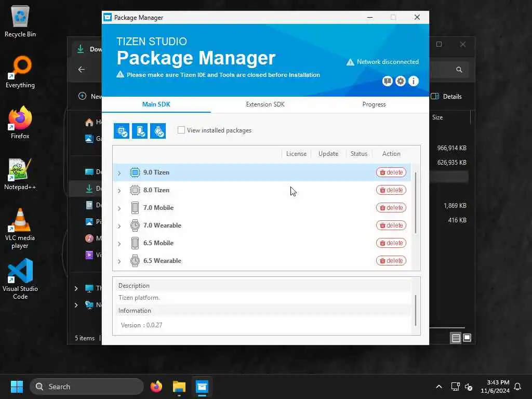Open Recycle Bin desktop icon
532x399 pixels.
coord(20,21)
